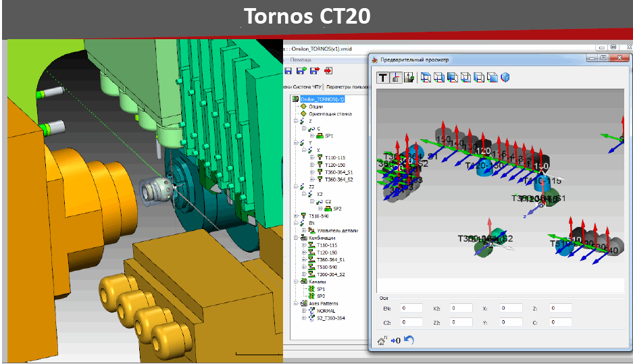Image resolution: width=633 pixels, height=364 pixels.
Task: Select S2_T360-364 axes pattern
Action: tap(330, 318)
